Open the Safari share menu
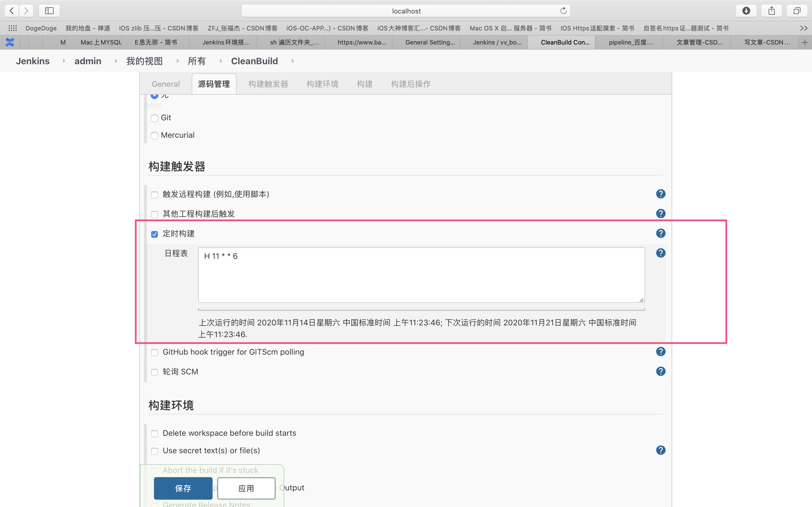This screenshot has height=507, width=812. 771,10
